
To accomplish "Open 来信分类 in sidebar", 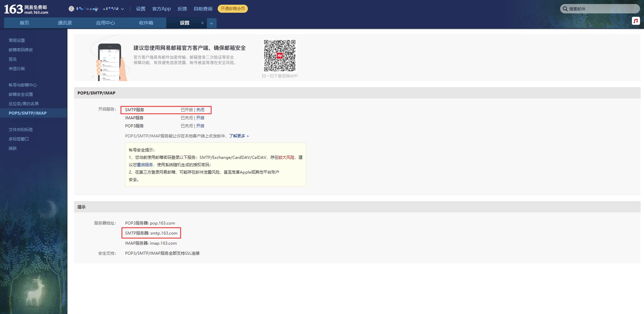I will 17,68.
